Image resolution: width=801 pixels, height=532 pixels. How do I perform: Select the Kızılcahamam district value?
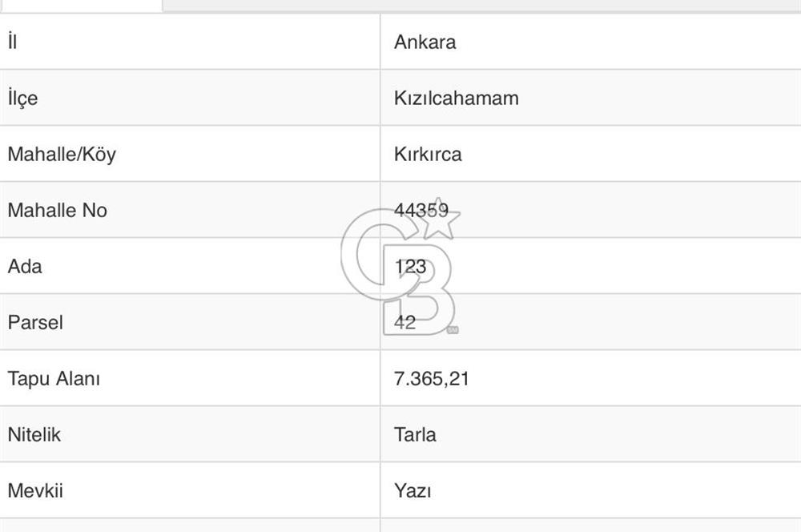click(456, 99)
